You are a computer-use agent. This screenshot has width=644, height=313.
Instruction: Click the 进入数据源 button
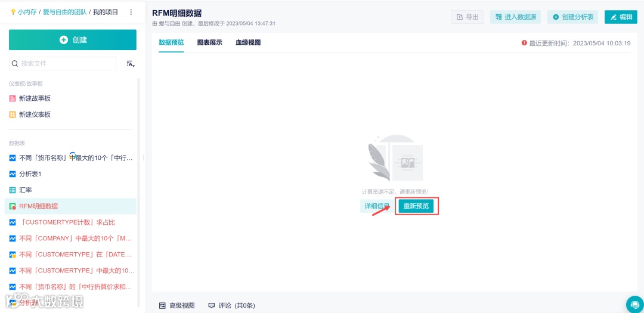pyautogui.click(x=515, y=17)
